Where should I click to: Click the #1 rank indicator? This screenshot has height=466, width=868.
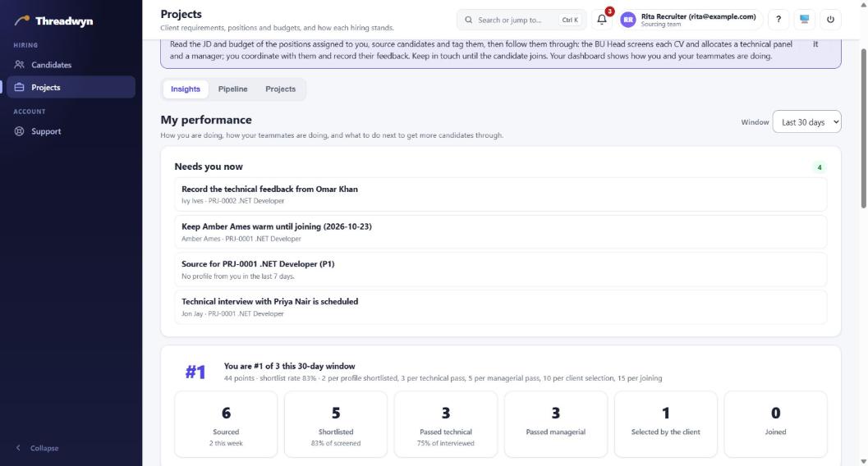195,372
